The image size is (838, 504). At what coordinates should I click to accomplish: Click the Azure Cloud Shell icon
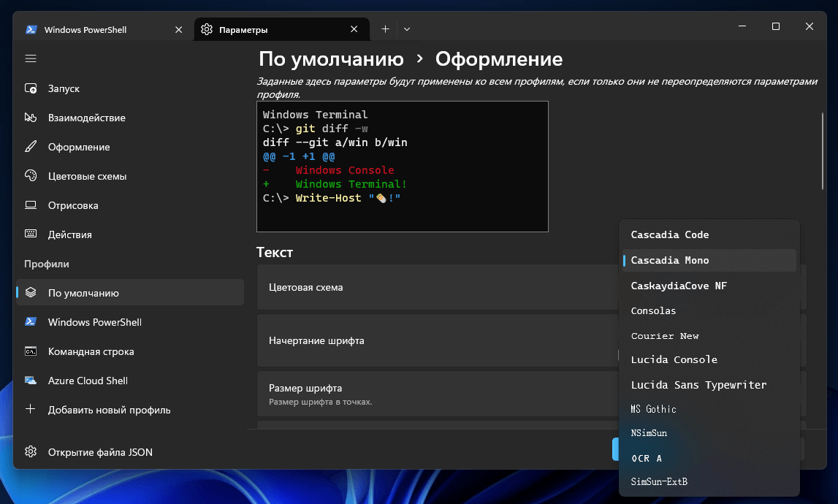click(x=31, y=381)
